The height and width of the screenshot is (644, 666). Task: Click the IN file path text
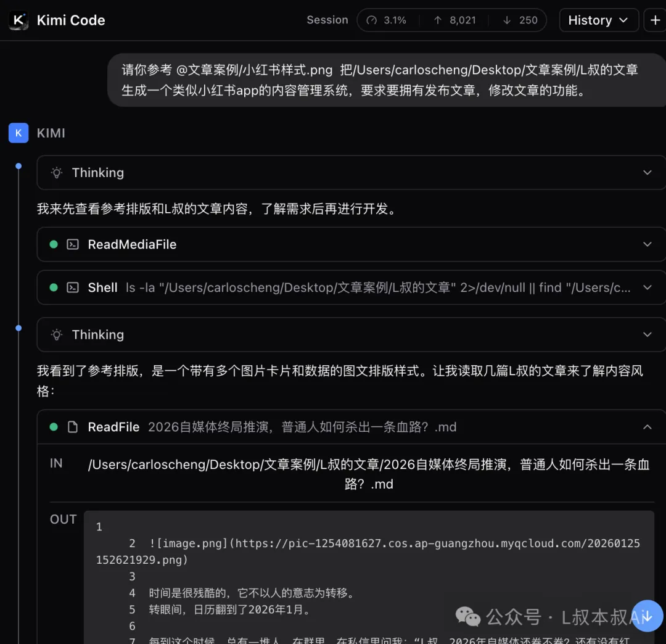coord(369,474)
